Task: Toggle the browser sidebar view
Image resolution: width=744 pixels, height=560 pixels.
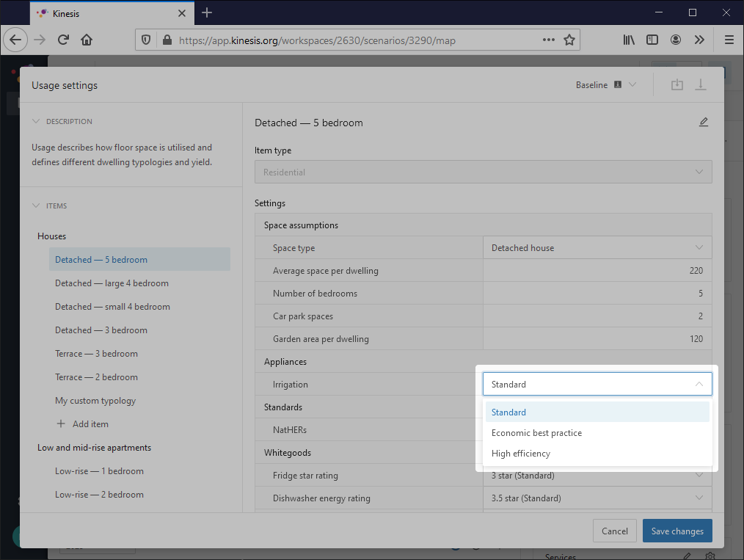Action: click(652, 40)
